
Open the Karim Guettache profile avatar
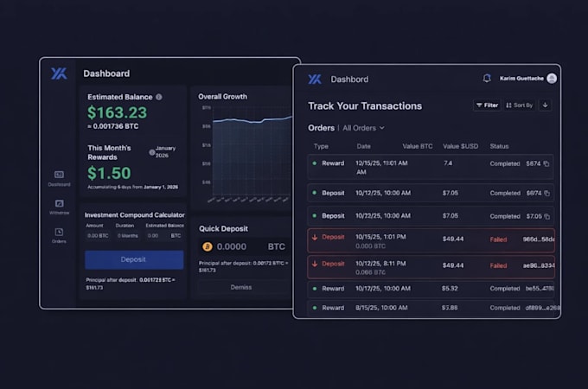[x=552, y=79]
